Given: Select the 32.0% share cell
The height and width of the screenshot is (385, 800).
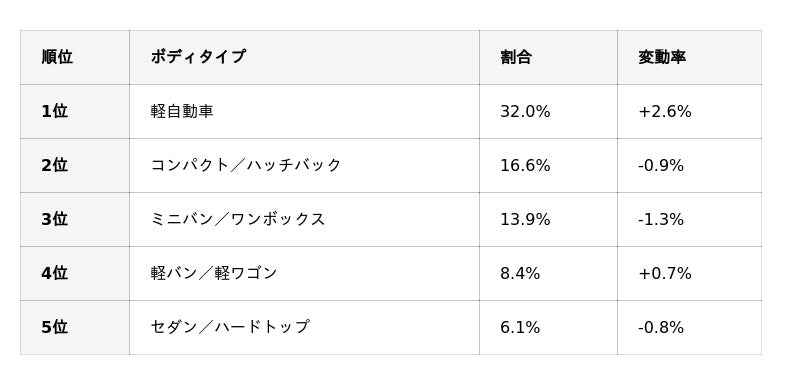Looking at the screenshot, I should point(548,111).
